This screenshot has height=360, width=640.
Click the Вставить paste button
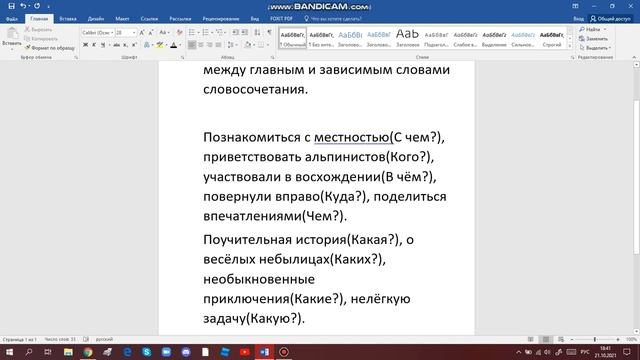(x=12, y=38)
